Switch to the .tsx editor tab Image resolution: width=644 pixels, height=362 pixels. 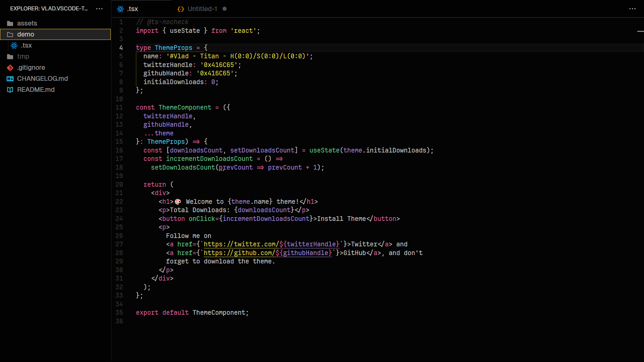[141, 9]
